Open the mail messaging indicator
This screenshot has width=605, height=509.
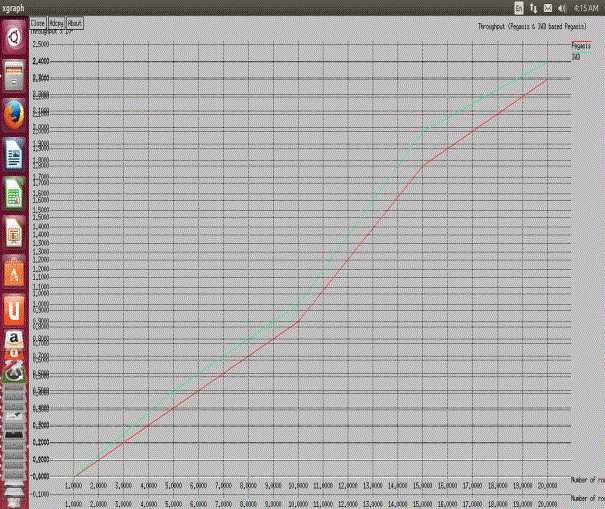pyautogui.click(x=547, y=7)
